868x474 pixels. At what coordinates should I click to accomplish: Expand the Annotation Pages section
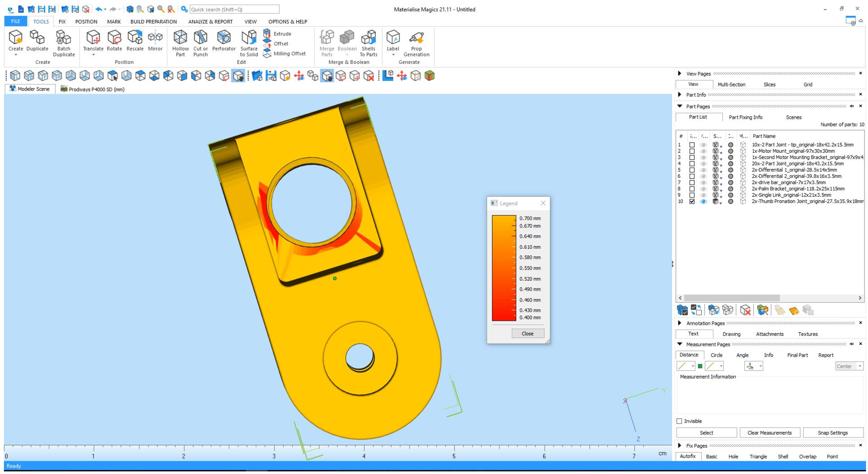680,323
